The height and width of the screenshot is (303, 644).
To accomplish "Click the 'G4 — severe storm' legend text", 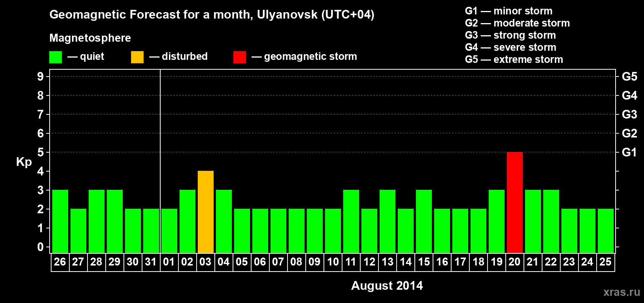I will pos(511,47).
